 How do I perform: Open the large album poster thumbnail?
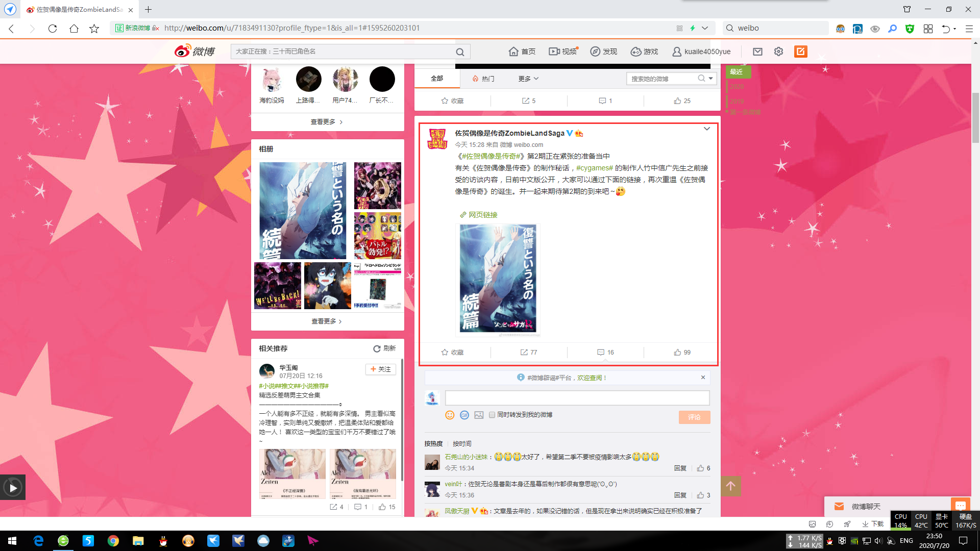[x=303, y=211]
